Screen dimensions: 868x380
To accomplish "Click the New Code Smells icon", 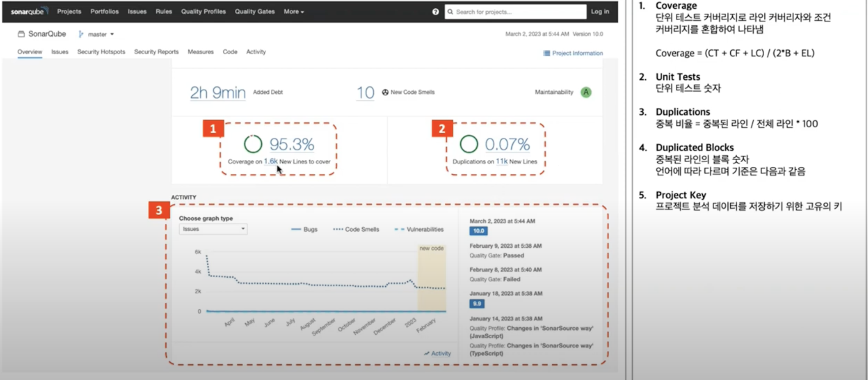I will pyautogui.click(x=385, y=92).
